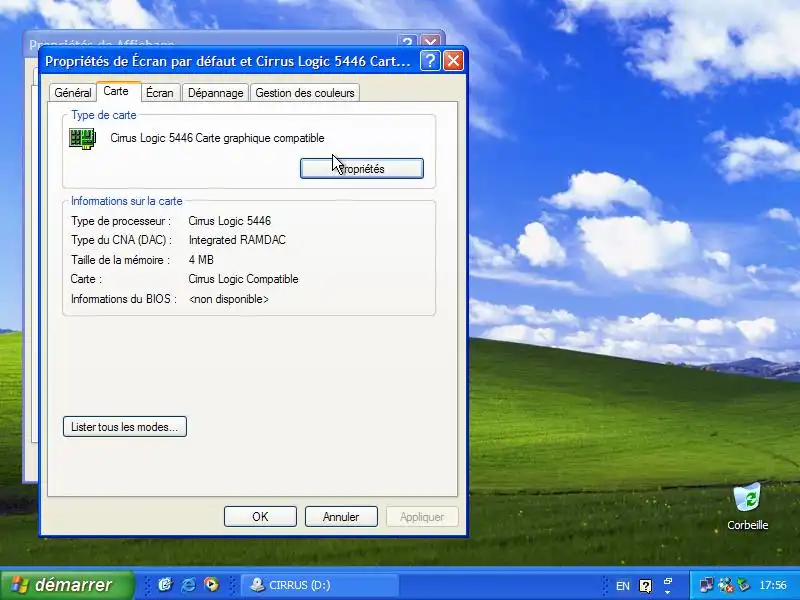Image resolution: width=800 pixels, height=600 pixels.
Task: Click the help question mark in title bar
Action: point(430,61)
